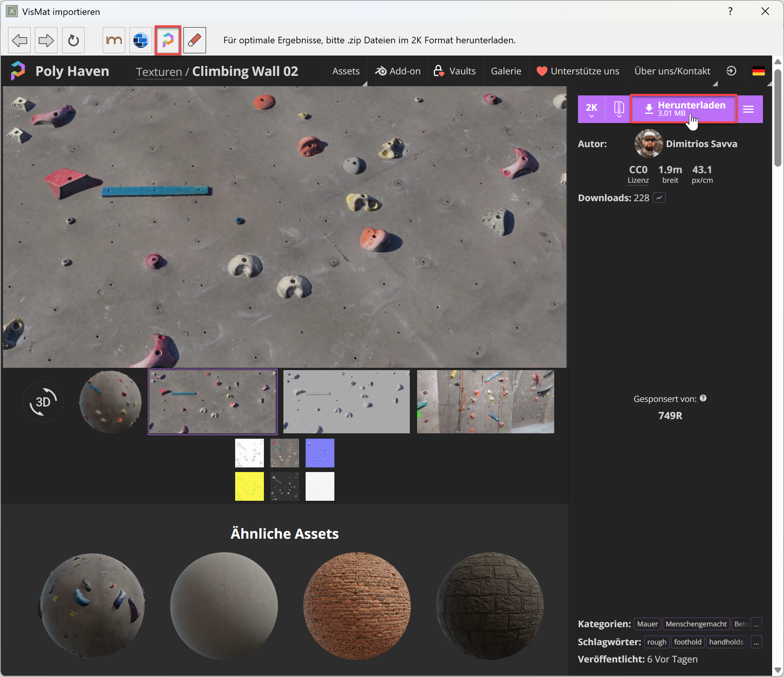Screen dimensions: 784x677
Task: Expand more tags with ellipsis button
Action: point(756,642)
